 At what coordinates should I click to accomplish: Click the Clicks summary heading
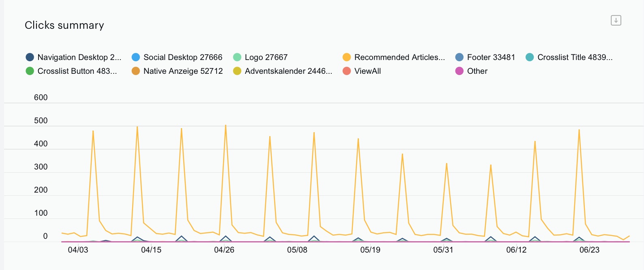pos(64,25)
